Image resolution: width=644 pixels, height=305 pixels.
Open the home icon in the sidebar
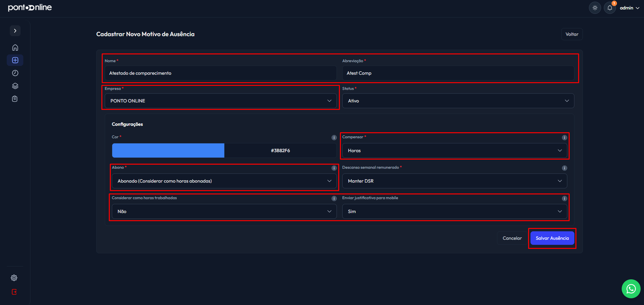tap(15, 48)
